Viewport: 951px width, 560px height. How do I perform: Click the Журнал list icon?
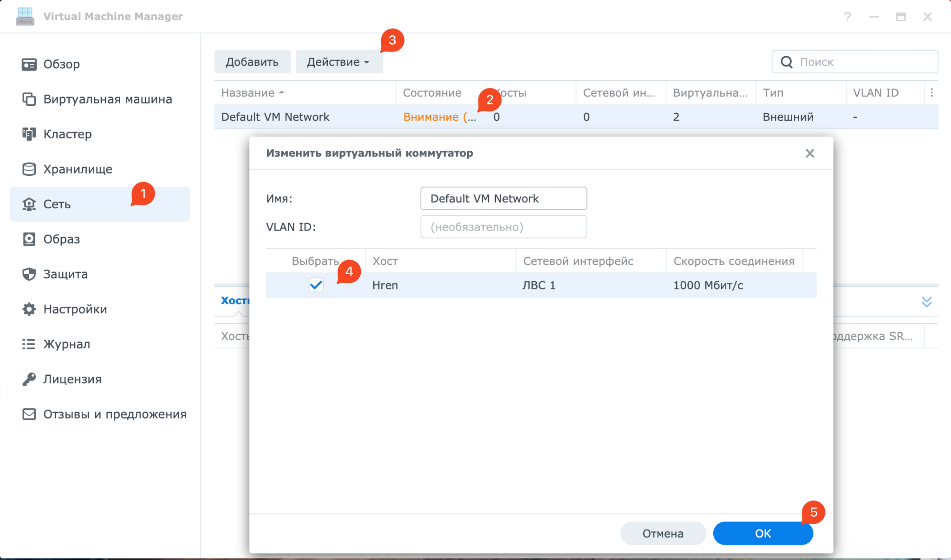(x=29, y=344)
